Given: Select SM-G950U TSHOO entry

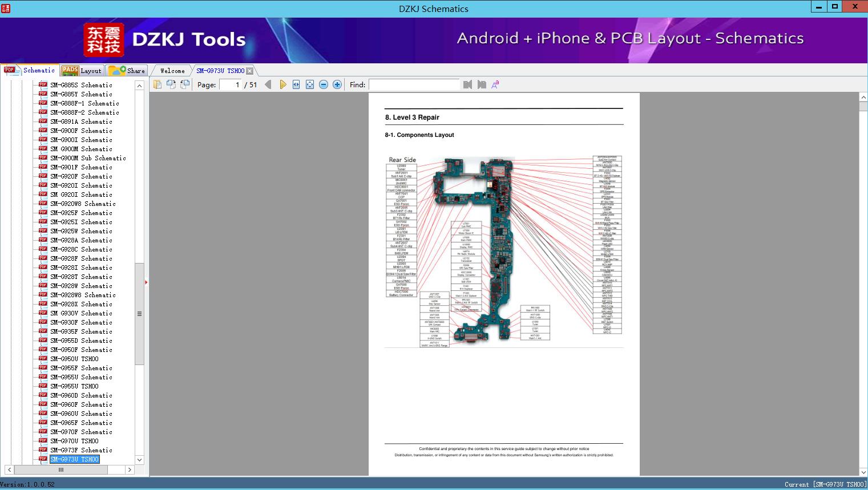Looking at the screenshot, I should tap(74, 359).
